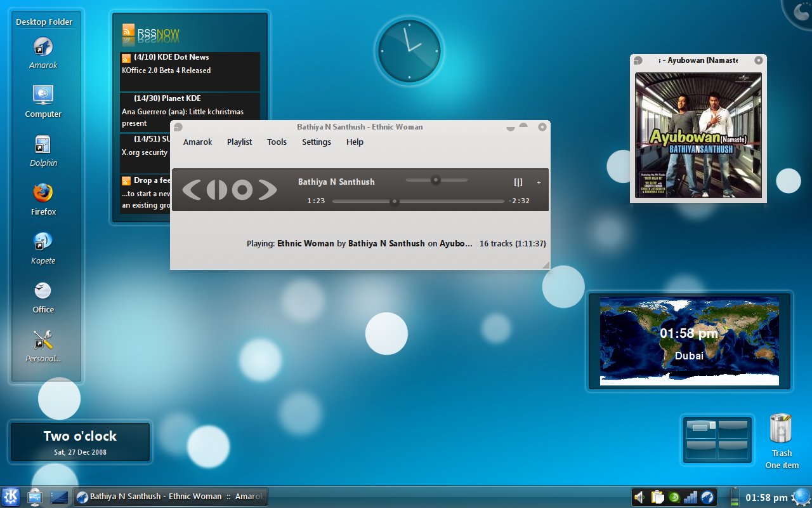Image resolution: width=812 pixels, height=508 pixels.
Task: Click the remaining time -2:32 label
Action: tap(519, 201)
